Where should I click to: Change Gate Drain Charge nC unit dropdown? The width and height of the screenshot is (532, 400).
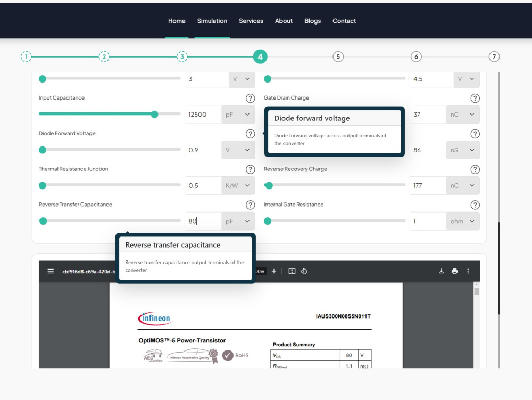tap(463, 115)
